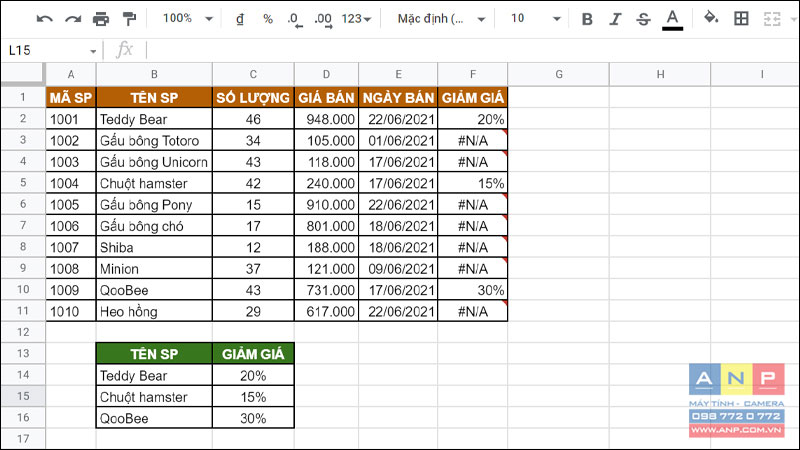This screenshot has width=800, height=450.
Task: Select cell Gấu bông Pony
Action: [154, 205]
